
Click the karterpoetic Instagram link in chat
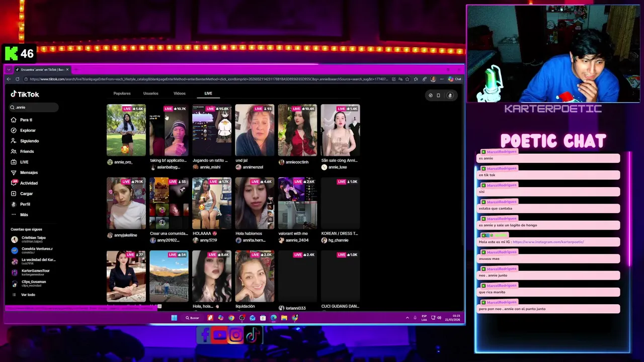(548, 242)
